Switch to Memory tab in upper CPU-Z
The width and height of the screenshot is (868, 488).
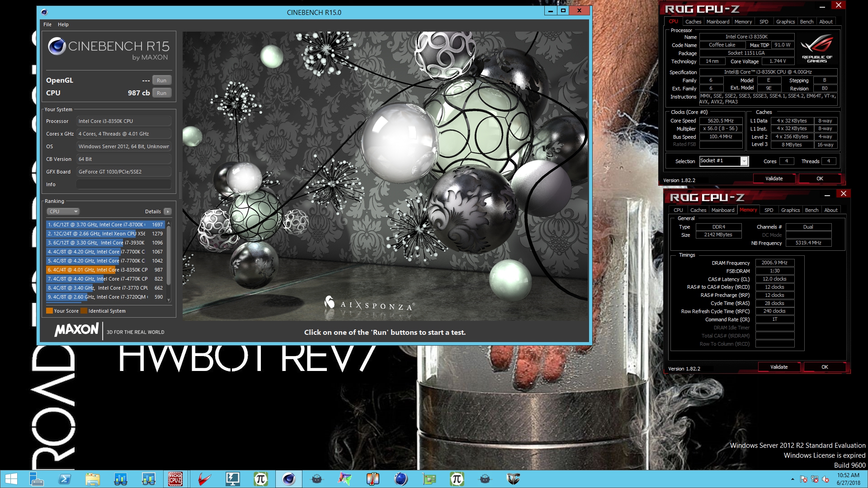point(743,22)
